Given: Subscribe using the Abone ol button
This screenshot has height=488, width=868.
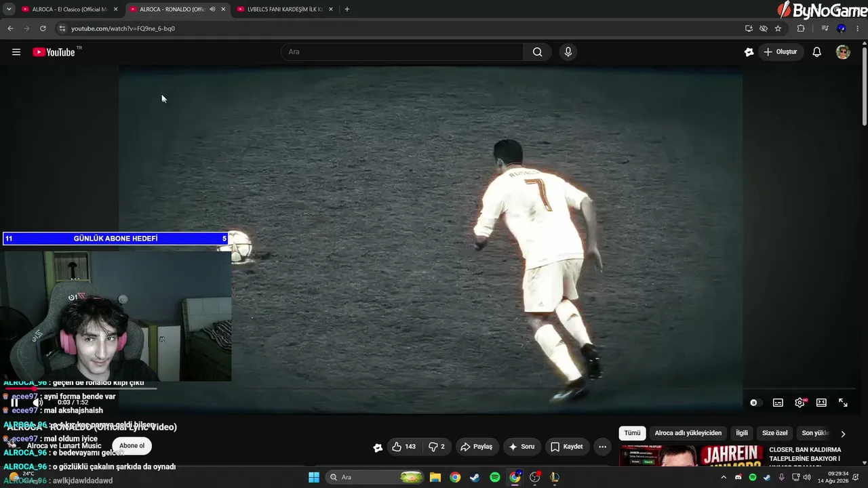Looking at the screenshot, I should pos(132,446).
